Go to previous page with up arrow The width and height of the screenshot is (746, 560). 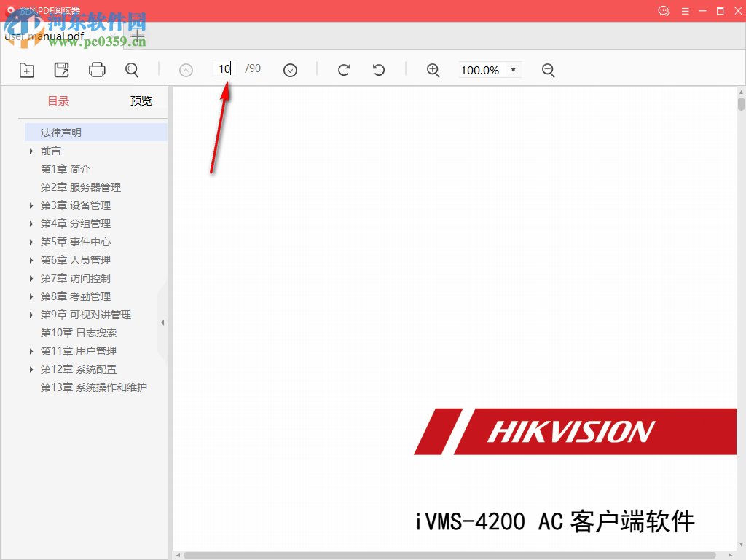tap(186, 71)
